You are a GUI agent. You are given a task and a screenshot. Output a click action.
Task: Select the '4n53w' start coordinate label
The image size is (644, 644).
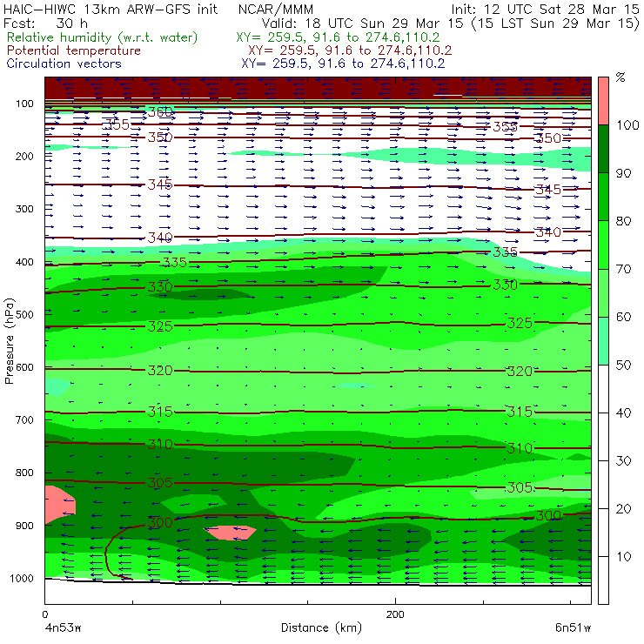pos(63,627)
